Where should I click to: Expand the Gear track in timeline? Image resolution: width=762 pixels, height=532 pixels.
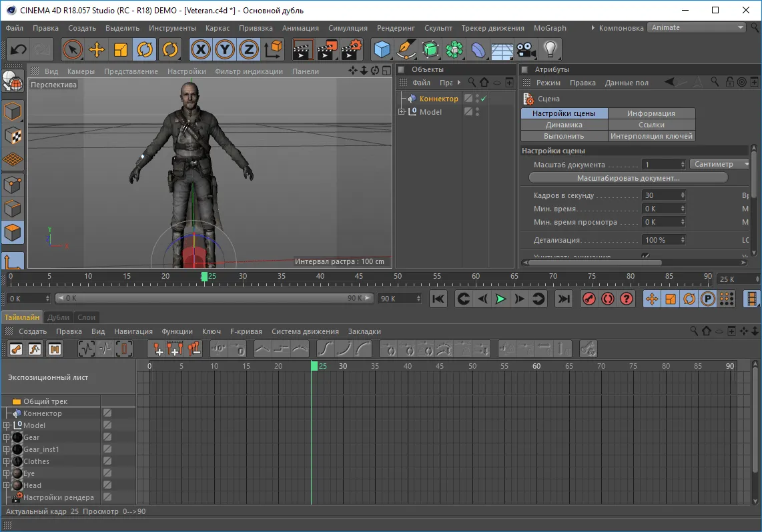(x=7, y=437)
